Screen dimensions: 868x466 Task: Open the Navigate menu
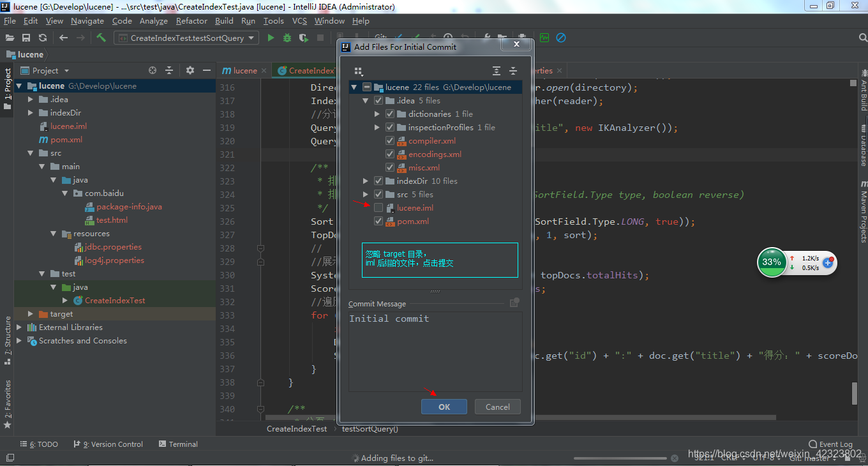[x=87, y=21]
